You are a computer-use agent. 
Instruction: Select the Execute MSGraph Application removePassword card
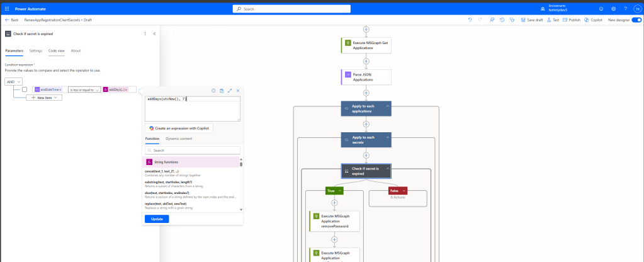click(334, 221)
